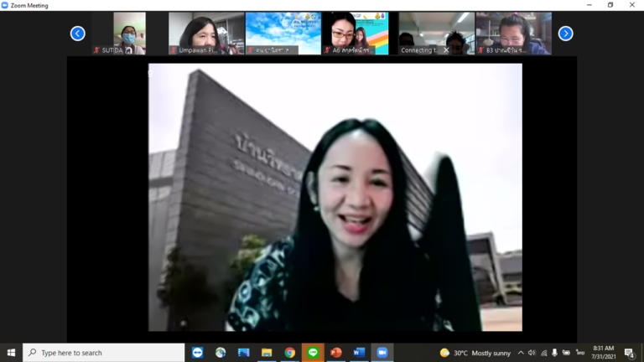Screen dimensions: 644x362
Task: Click the Zoom icon in the taskbar
Action: pyautogui.click(x=382, y=353)
